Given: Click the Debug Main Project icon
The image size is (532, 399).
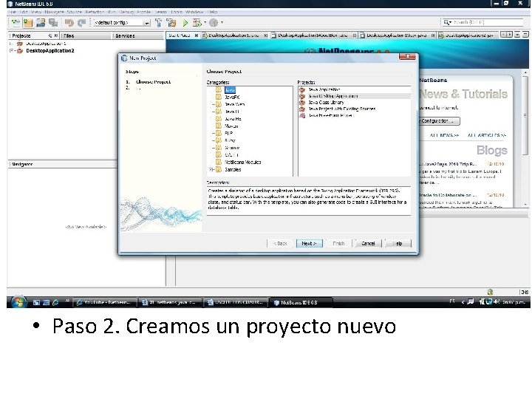Looking at the screenshot, I should point(197,23).
